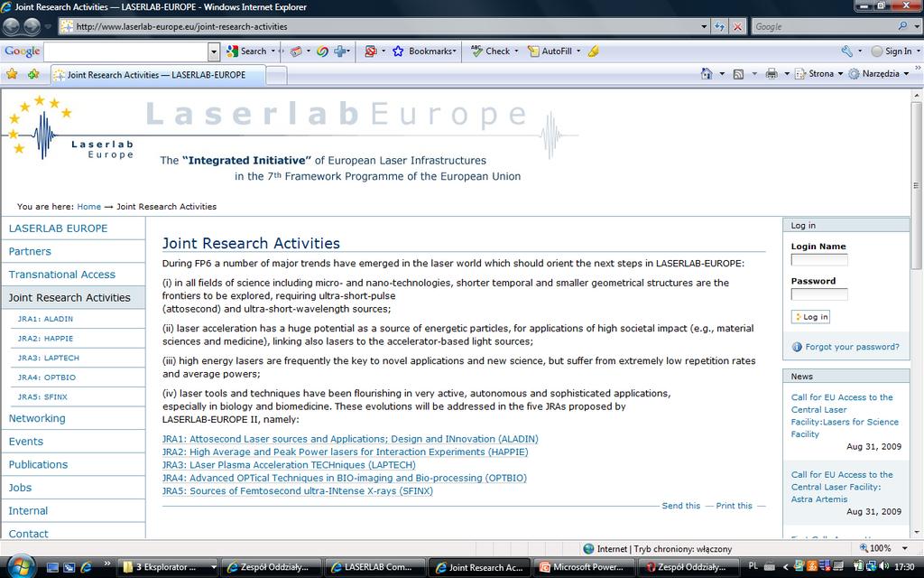Image resolution: width=924 pixels, height=578 pixels.
Task: Open the Narzędzia tools menu
Action: click(878, 74)
